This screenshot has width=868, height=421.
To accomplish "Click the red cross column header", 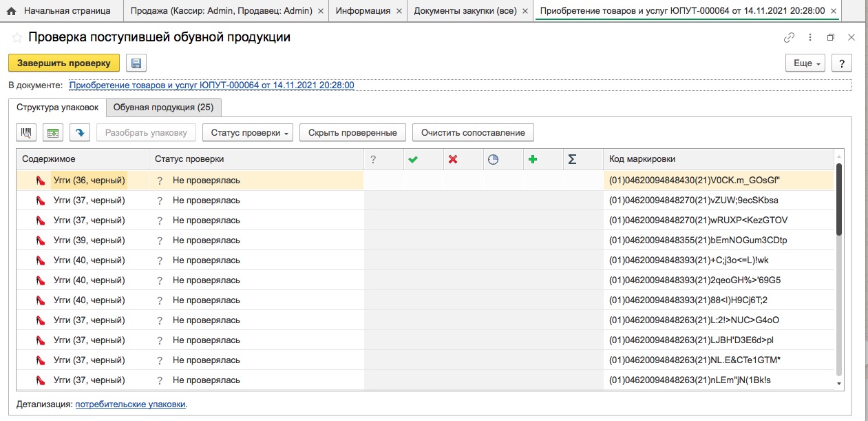I will pos(453,159).
